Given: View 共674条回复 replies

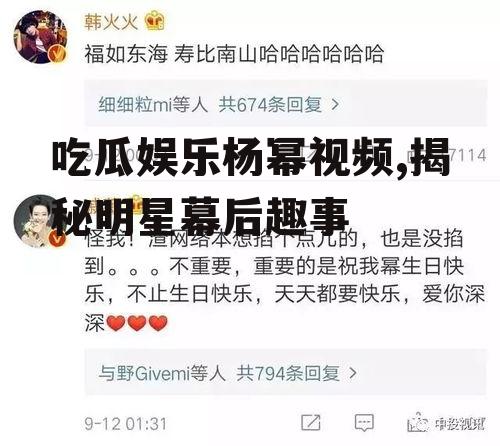Looking at the screenshot, I should 270,105.
